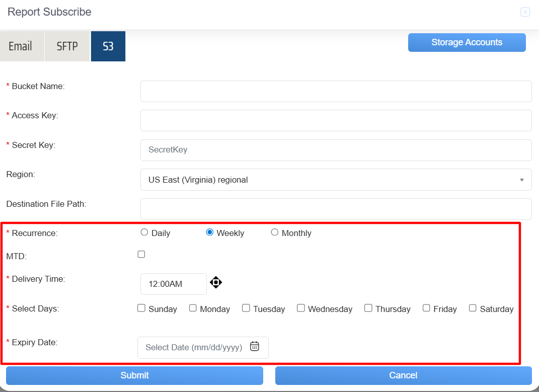Choose Monthly recurrence
The height and width of the screenshot is (392, 539).
(x=275, y=232)
